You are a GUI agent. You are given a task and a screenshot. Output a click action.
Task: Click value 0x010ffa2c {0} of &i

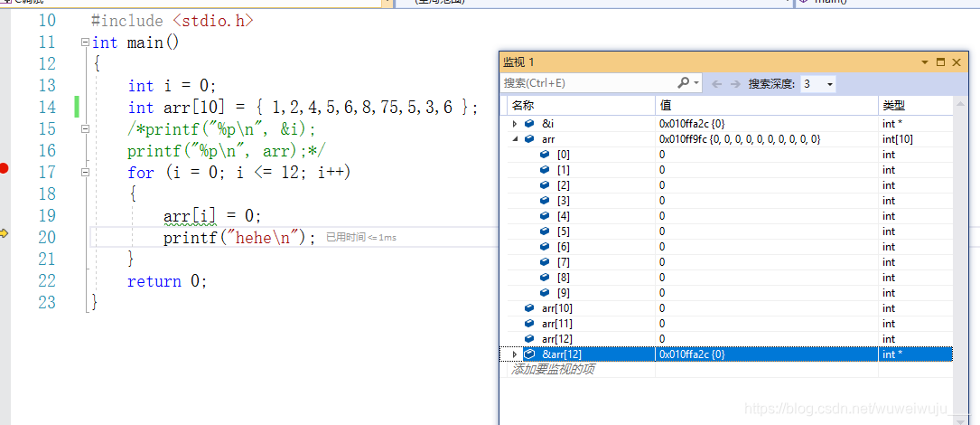click(x=692, y=124)
